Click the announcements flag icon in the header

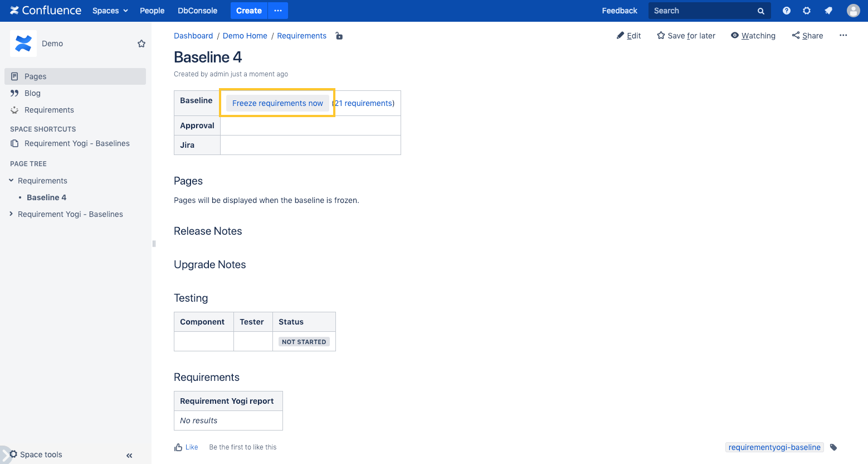(x=828, y=10)
